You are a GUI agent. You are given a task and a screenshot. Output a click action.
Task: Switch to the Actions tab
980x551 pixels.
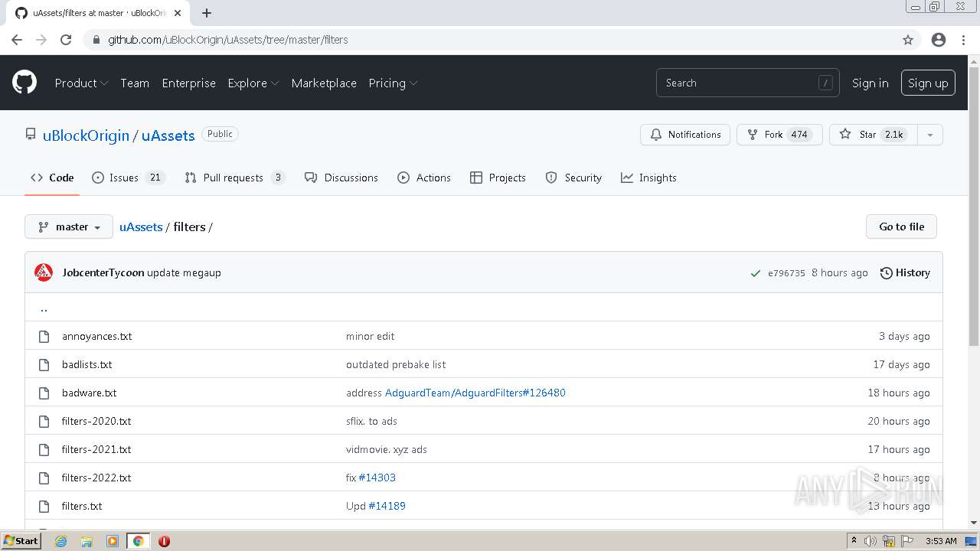(424, 178)
